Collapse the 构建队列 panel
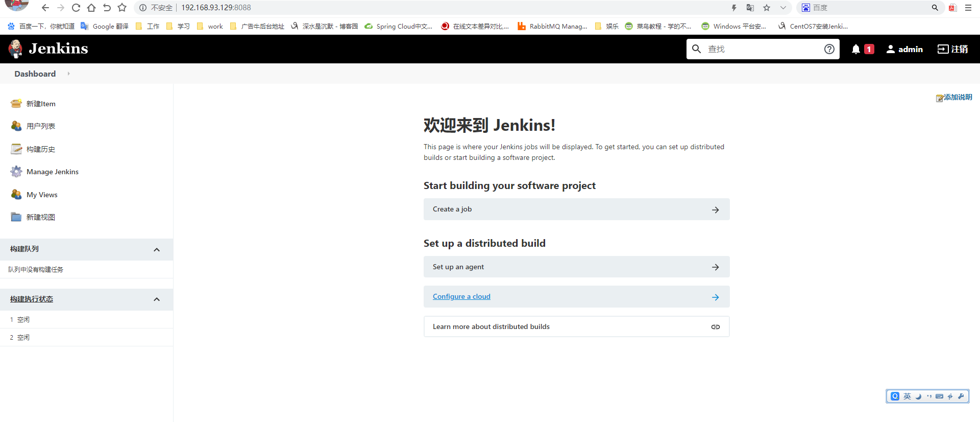 pyautogui.click(x=157, y=250)
